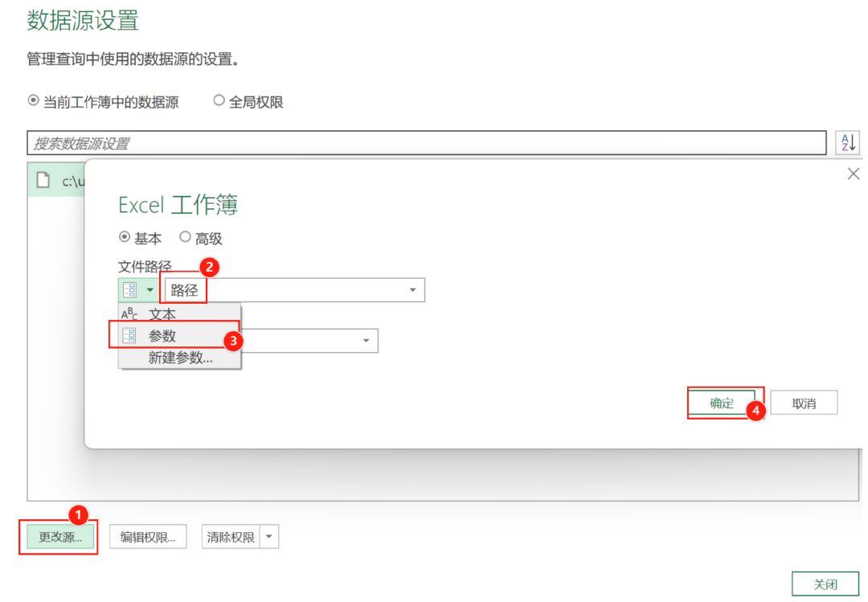Viewport: 868px width, 602px height.
Task: Confirm with the 确定 button
Action: click(x=722, y=403)
